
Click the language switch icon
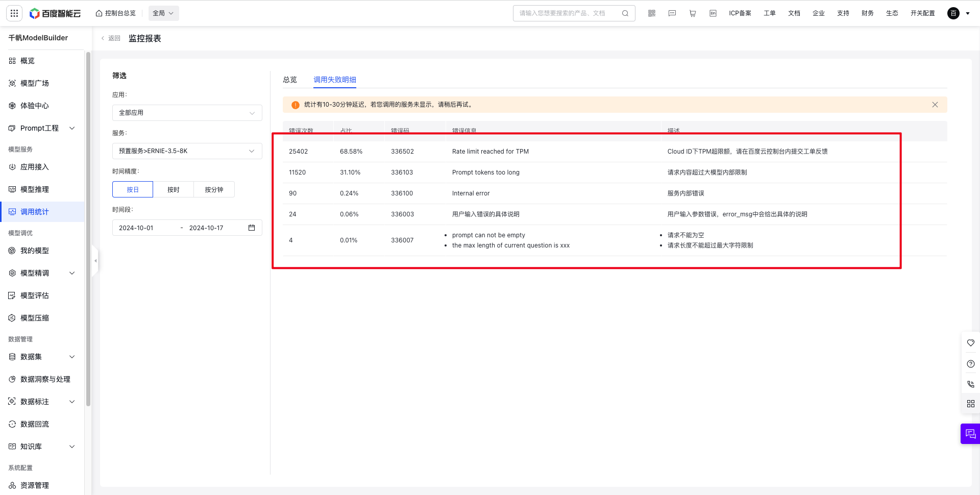(713, 13)
